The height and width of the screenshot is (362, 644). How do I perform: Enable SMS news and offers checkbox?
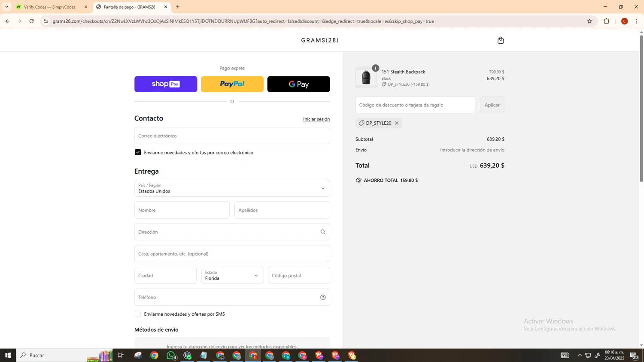[x=138, y=314]
